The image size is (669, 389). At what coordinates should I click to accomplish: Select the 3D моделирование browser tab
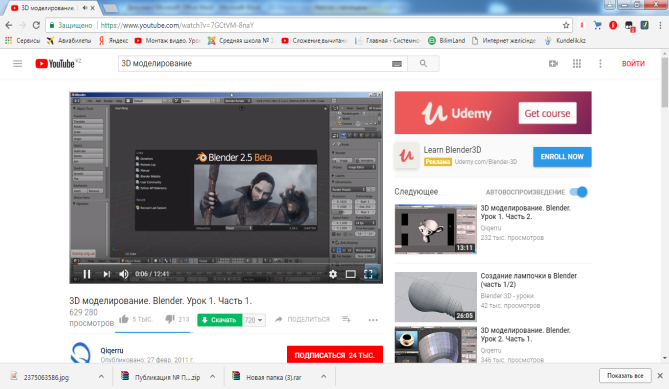(x=48, y=8)
